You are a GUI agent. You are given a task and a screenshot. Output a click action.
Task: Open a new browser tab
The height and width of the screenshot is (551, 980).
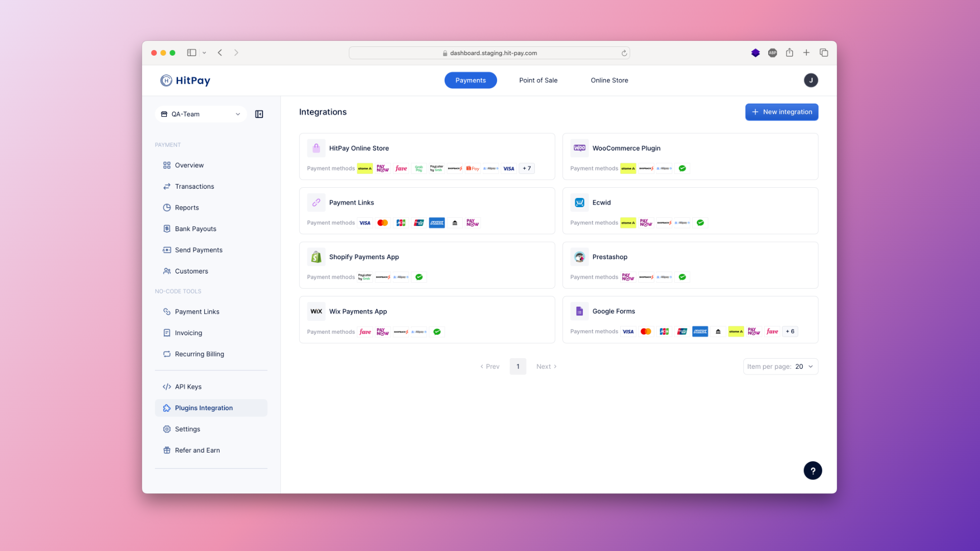click(806, 53)
